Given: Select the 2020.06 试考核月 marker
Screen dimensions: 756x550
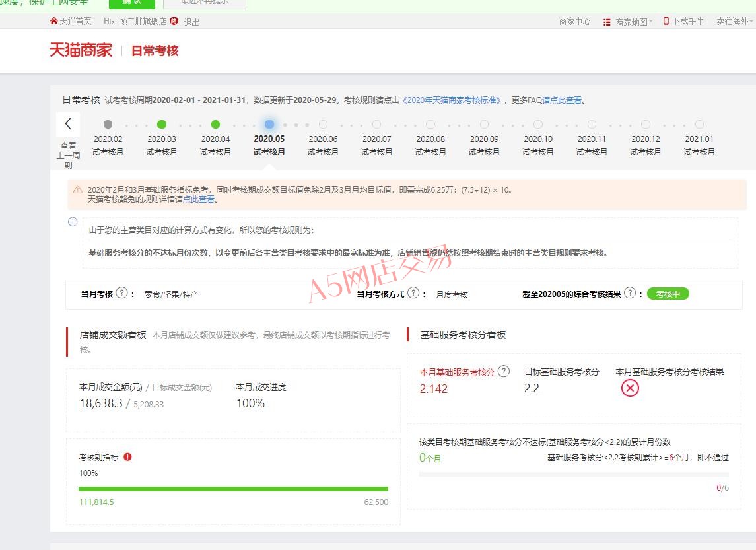Looking at the screenshot, I should pyautogui.click(x=323, y=124).
